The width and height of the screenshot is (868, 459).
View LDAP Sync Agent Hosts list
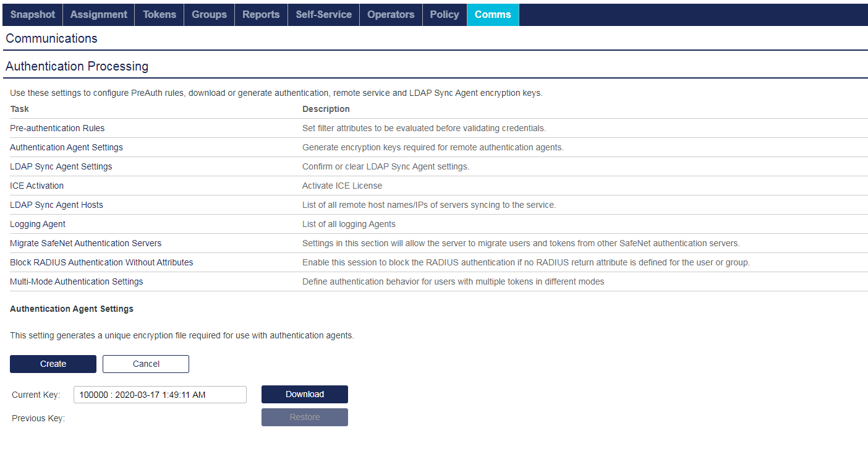[56, 205]
